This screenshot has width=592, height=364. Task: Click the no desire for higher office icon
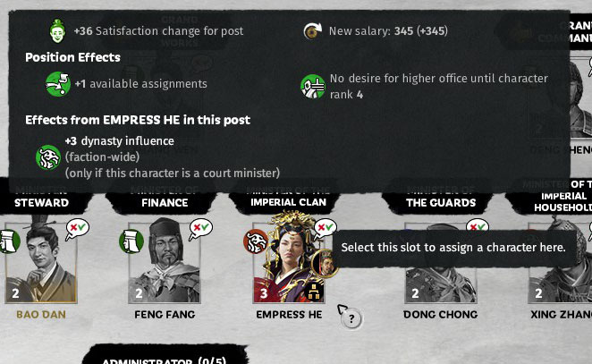313,87
